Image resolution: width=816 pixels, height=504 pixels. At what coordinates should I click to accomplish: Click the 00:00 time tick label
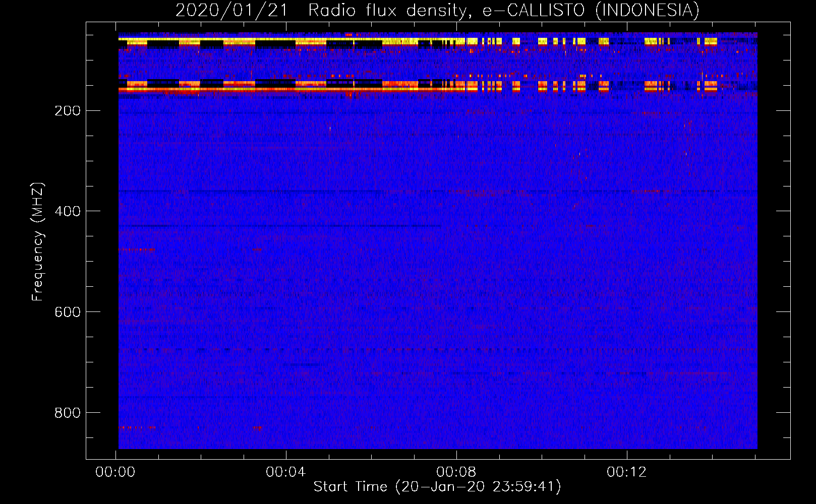coord(115,472)
